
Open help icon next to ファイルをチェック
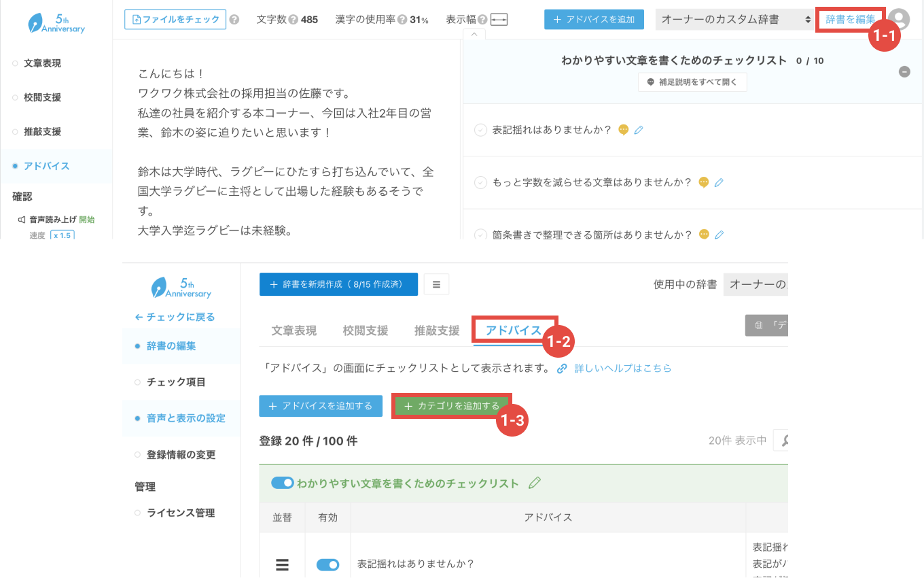click(x=234, y=20)
